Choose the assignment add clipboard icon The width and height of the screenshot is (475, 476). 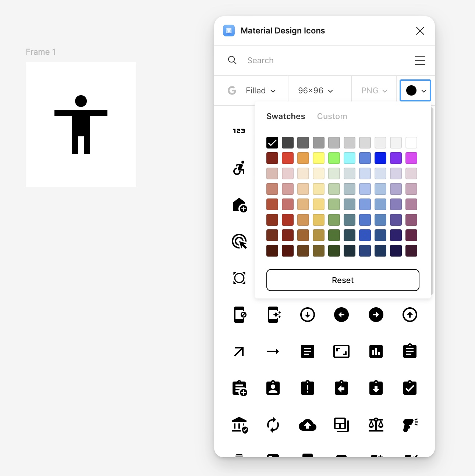pyautogui.click(x=240, y=388)
